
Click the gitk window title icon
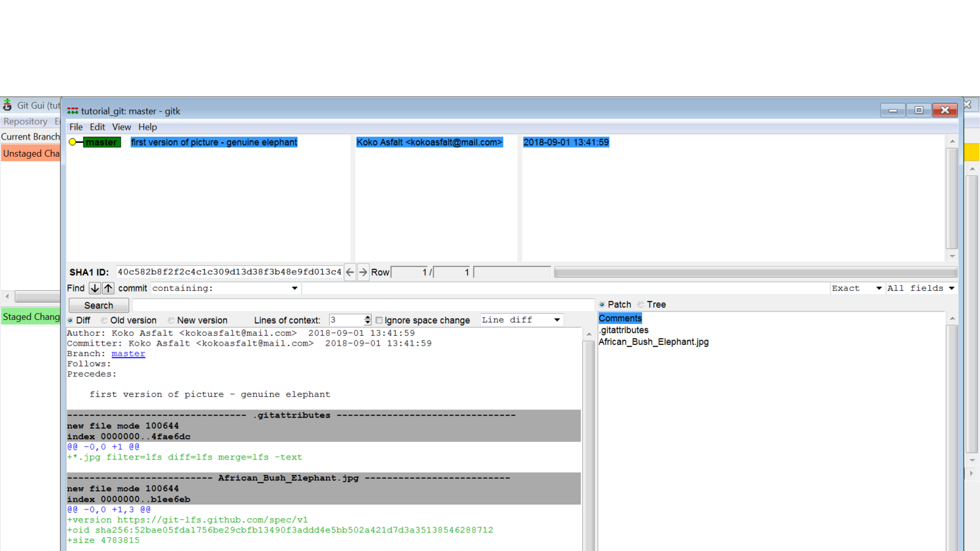coord(72,111)
